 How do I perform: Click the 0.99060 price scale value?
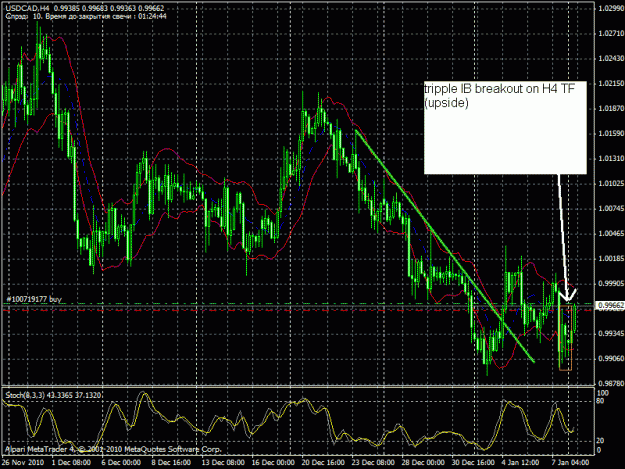[x=611, y=359]
